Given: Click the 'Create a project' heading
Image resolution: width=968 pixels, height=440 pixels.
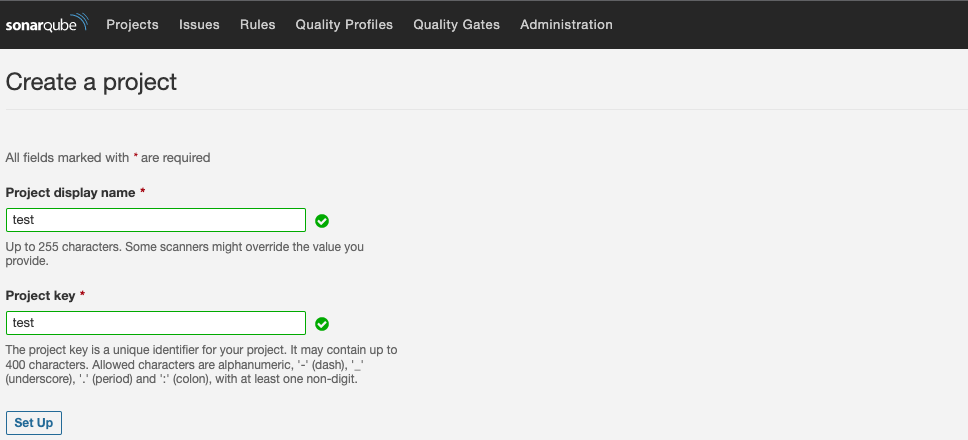Looking at the screenshot, I should pos(91,82).
